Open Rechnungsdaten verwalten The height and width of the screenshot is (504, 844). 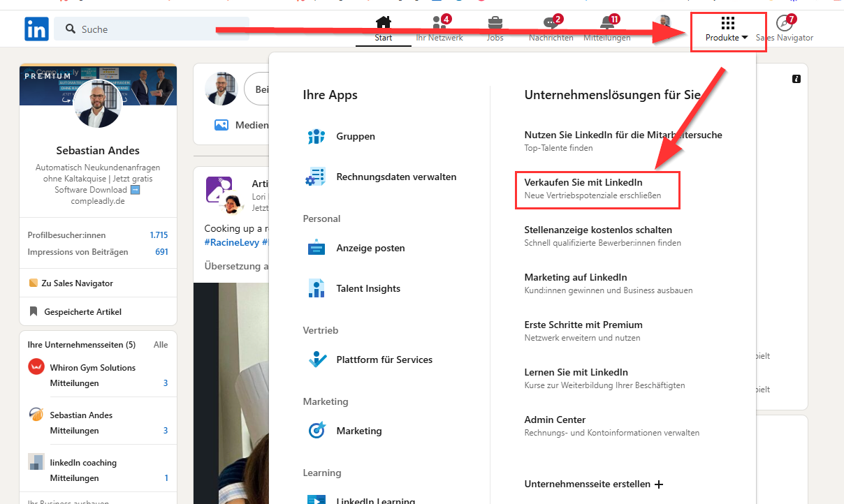click(395, 177)
